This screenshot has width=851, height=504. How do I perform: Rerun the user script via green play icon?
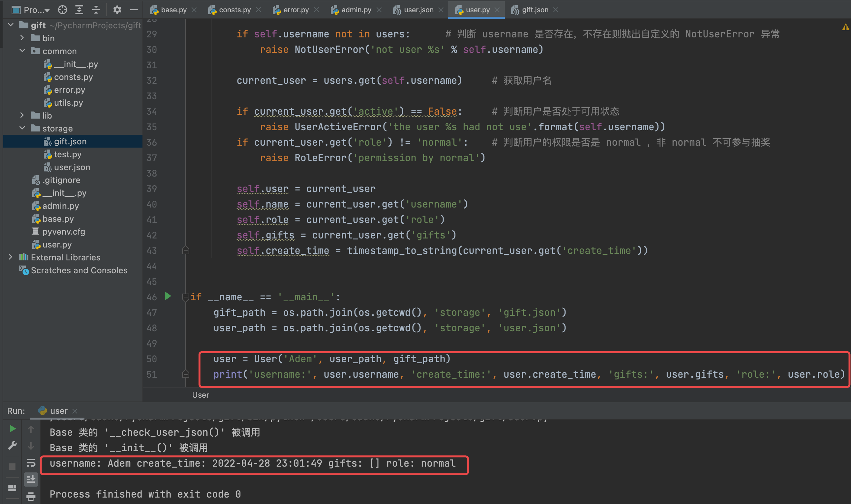tap(12, 429)
